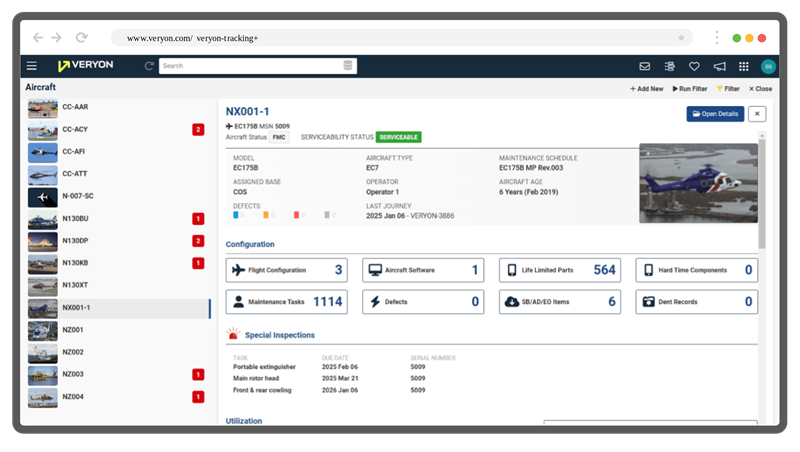The height and width of the screenshot is (452, 800).
Task: Select aircraft N130DP in the list
Action: pos(76,241)
